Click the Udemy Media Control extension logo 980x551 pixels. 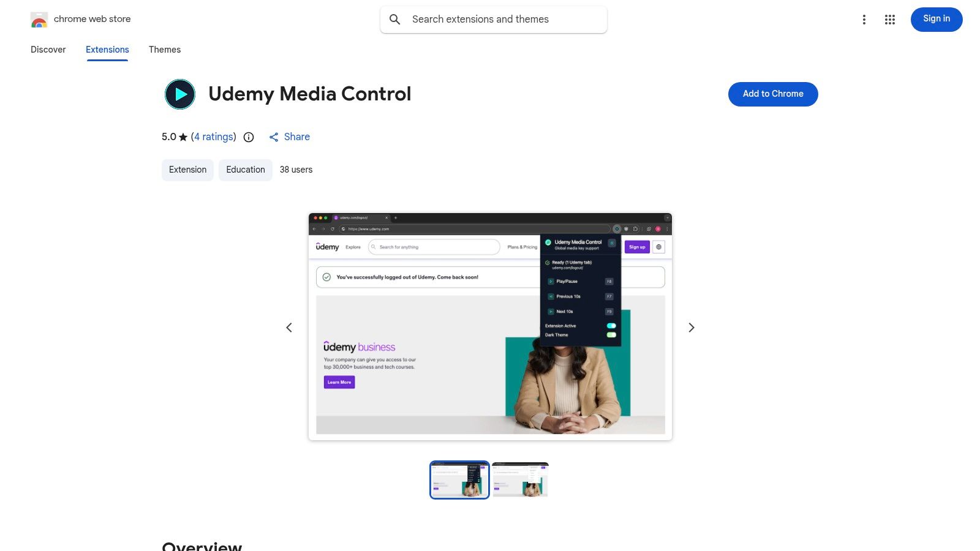tap(179, 94)
